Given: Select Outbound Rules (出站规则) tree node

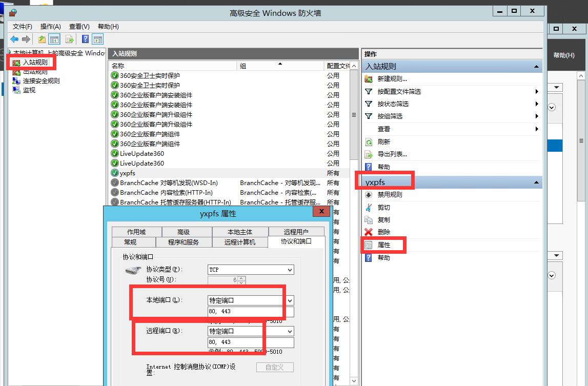Looking at the screenshot, I should [x=35, y=72].
